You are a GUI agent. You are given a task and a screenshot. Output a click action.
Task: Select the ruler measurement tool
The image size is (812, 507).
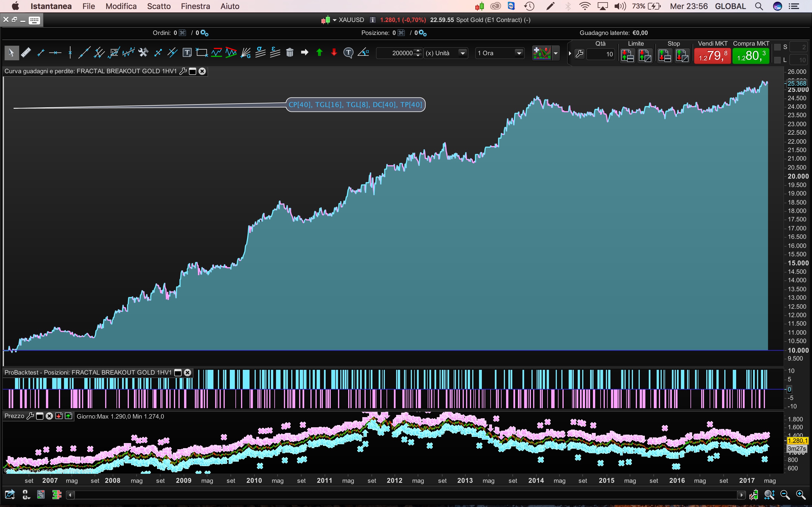pos(26,53)
